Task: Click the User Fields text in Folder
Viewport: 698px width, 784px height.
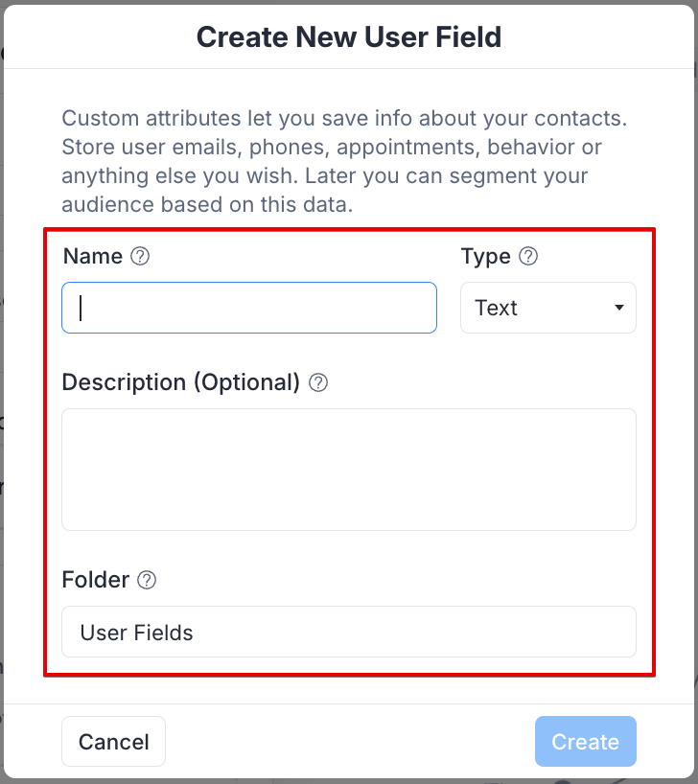Action: pos(136,633)
